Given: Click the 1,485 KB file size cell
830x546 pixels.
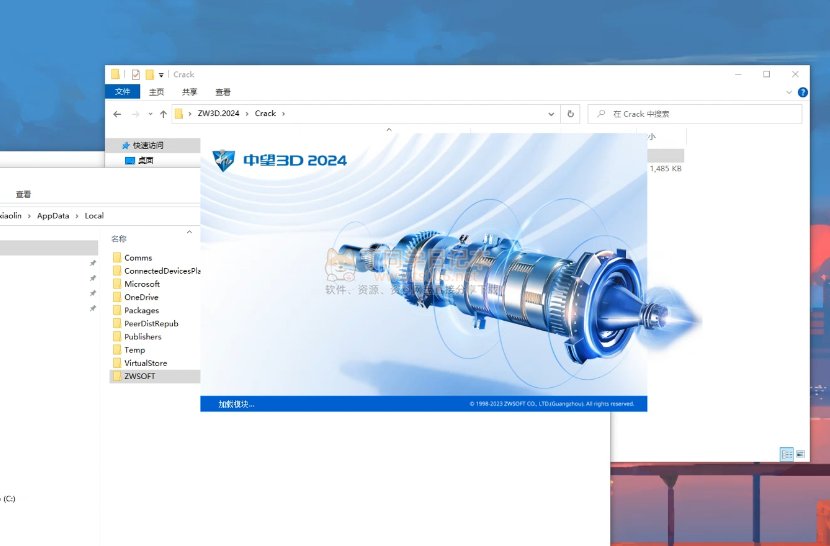Looking at the screenshot, I should (x=665, y=168).
